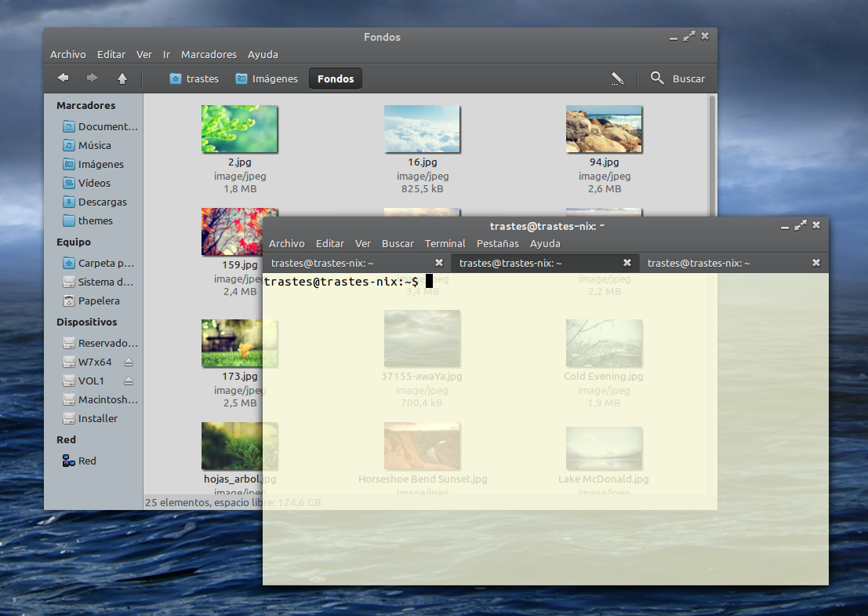Open Documentos bookmark in sidebar
The image size is (868, 616).
click(100, 126)
